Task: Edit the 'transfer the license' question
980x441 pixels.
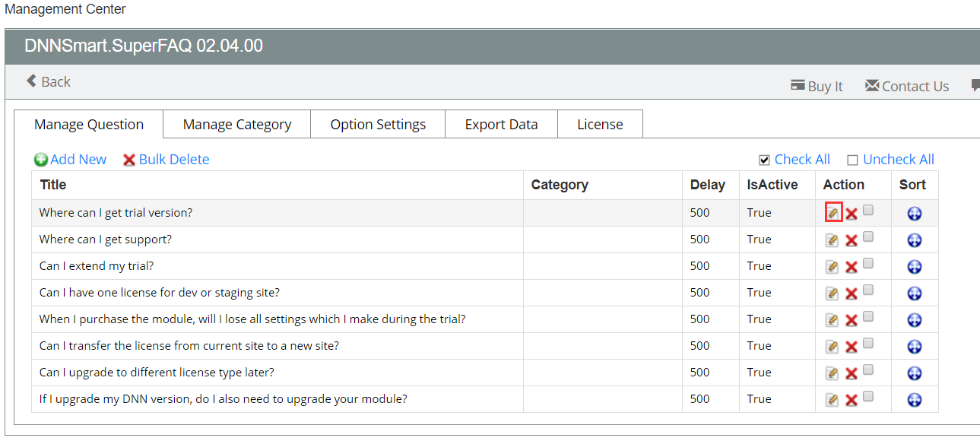Action: [833, 347]
